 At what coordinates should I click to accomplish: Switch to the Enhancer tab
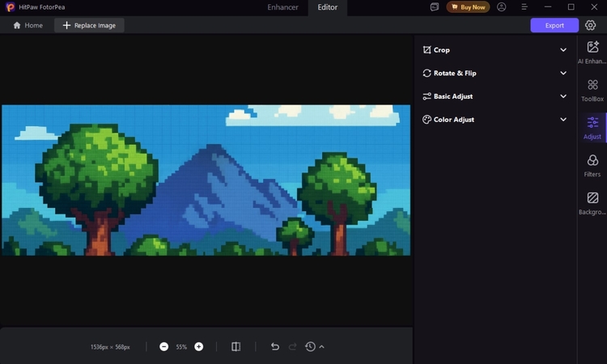tap(282, 7)
